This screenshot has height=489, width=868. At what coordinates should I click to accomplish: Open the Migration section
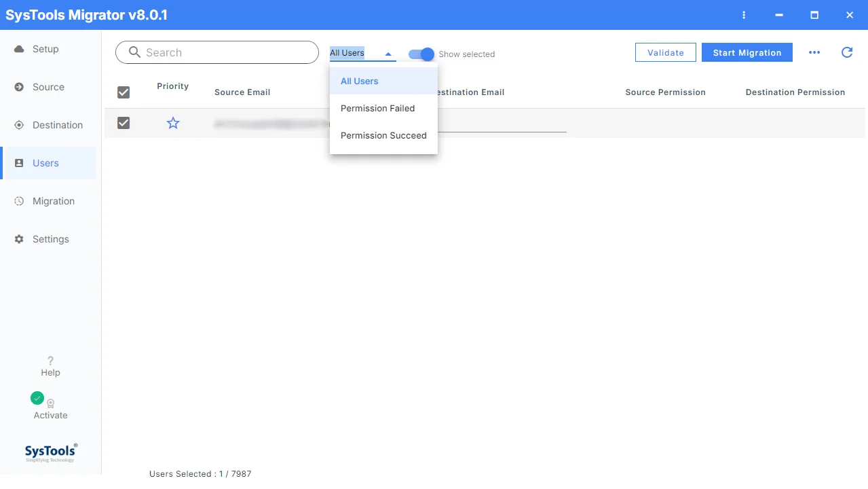coord(49,201)
